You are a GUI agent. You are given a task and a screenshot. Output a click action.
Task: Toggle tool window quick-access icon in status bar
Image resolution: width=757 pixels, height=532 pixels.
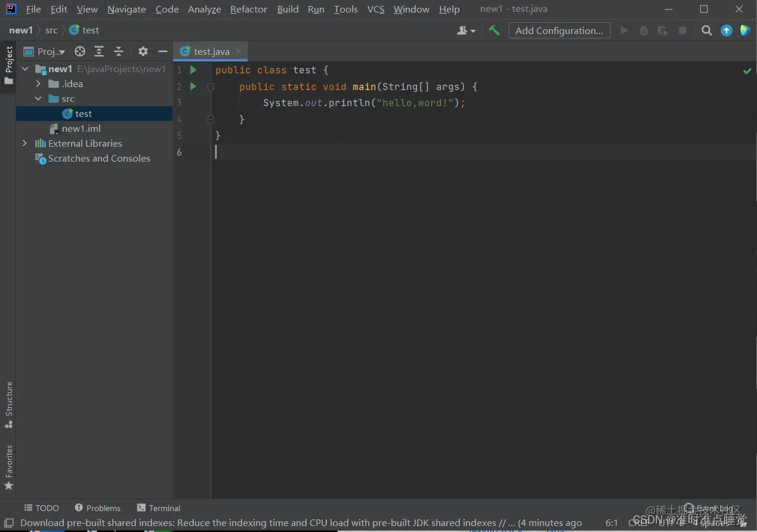click(x=9, y=523)
